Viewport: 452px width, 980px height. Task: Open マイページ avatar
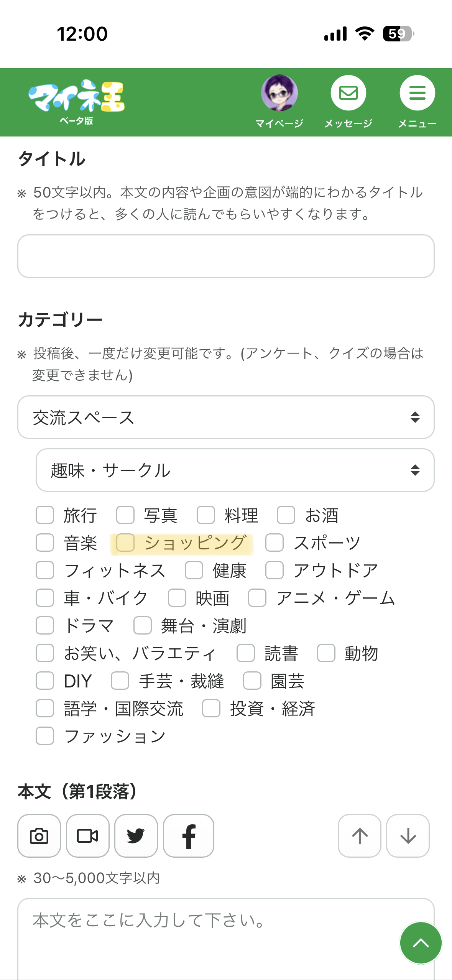[279, 93]
